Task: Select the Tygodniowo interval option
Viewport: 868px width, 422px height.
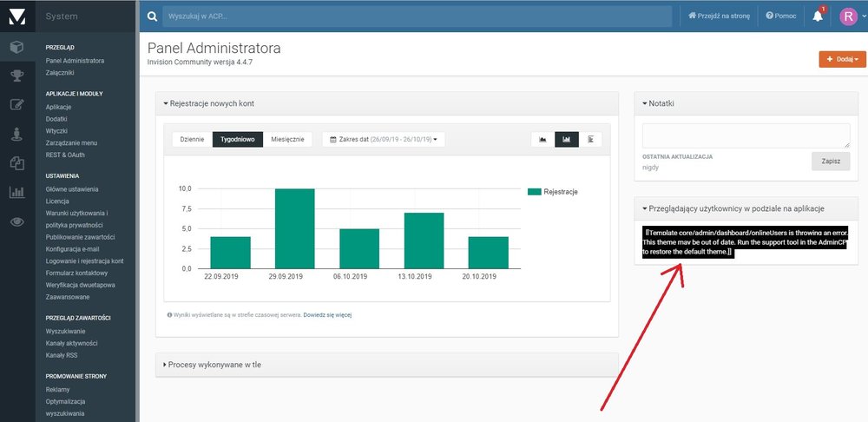Action: (238, 139)
